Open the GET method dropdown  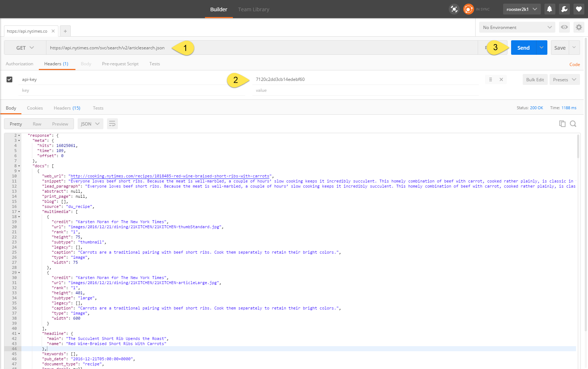[25, 48]
